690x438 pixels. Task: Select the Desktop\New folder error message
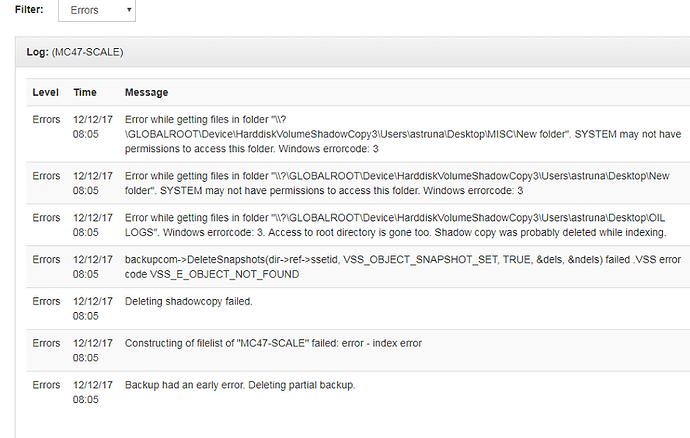(x=397, y=183)
